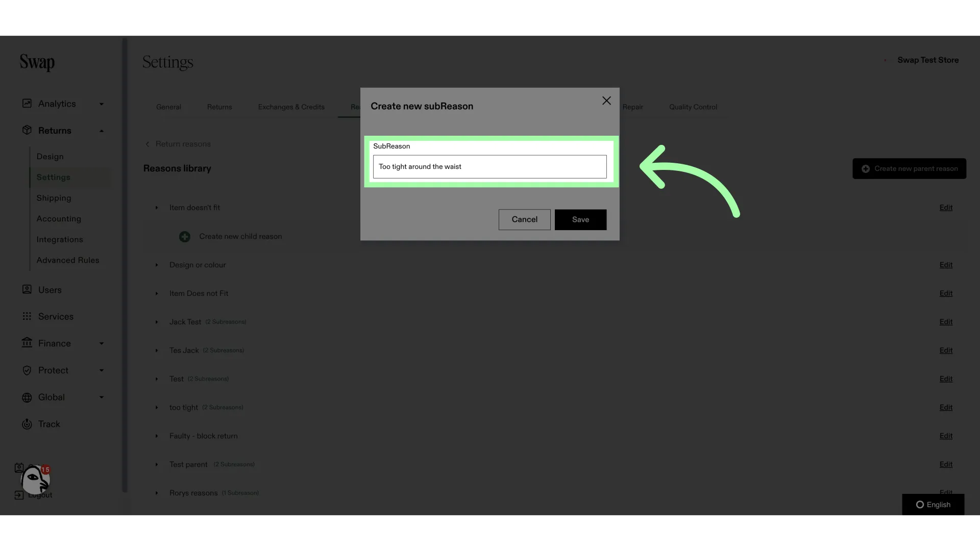Open Users via its person icon
This screenshot has height=551, width=980.
[x=27, y=289]
